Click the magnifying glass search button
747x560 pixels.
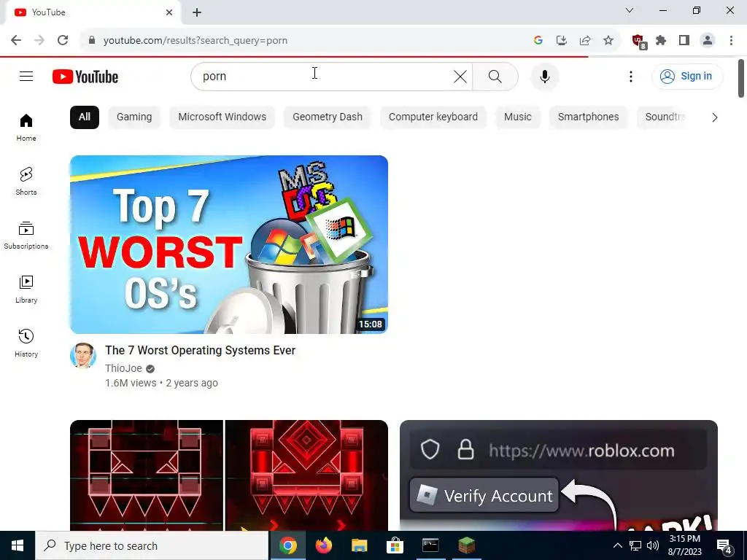495,76
